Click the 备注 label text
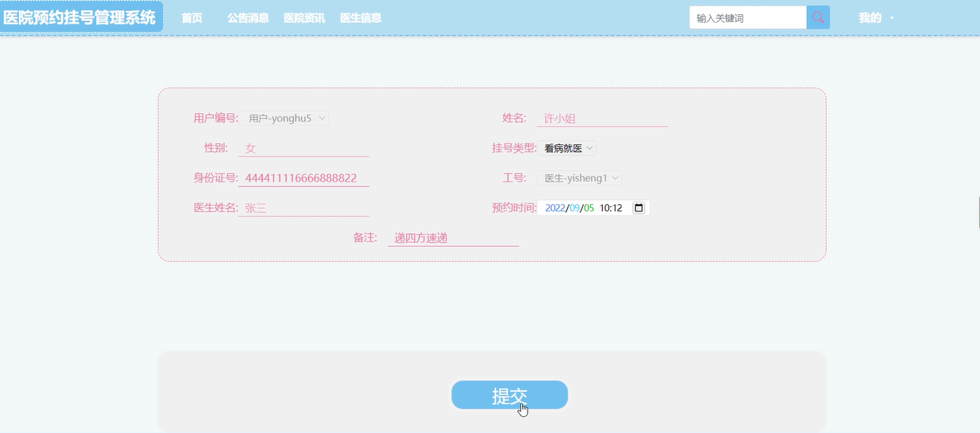 pos(364,237)
